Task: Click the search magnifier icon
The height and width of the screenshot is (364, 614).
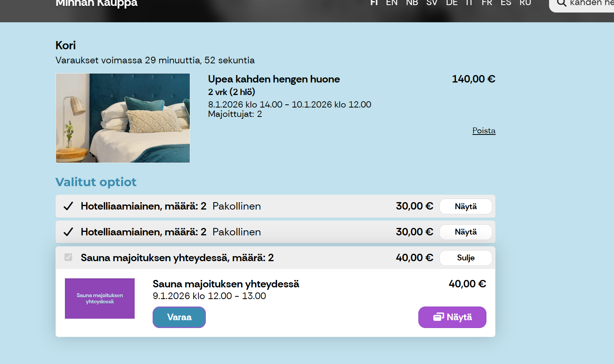Action: 562,3
